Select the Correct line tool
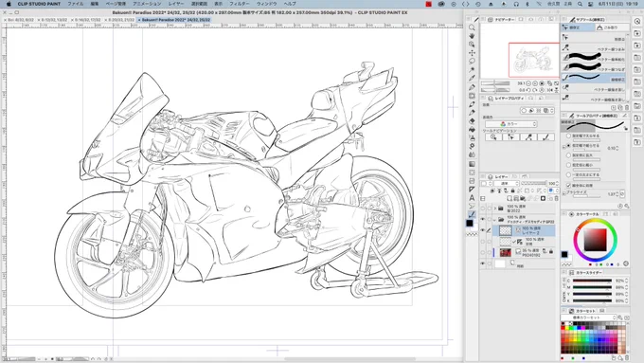Image resolution: width=644 pixels, height=363 pixels. [472, 214]
